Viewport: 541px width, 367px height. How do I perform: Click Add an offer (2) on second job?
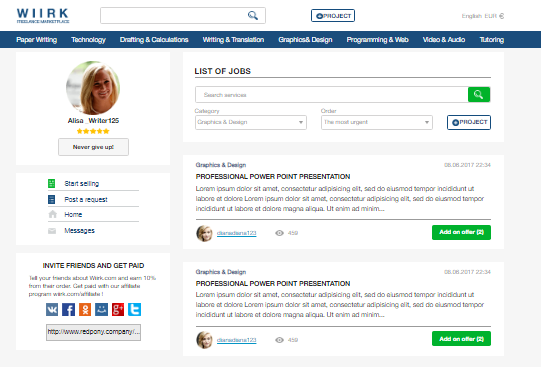click(461, 339)
